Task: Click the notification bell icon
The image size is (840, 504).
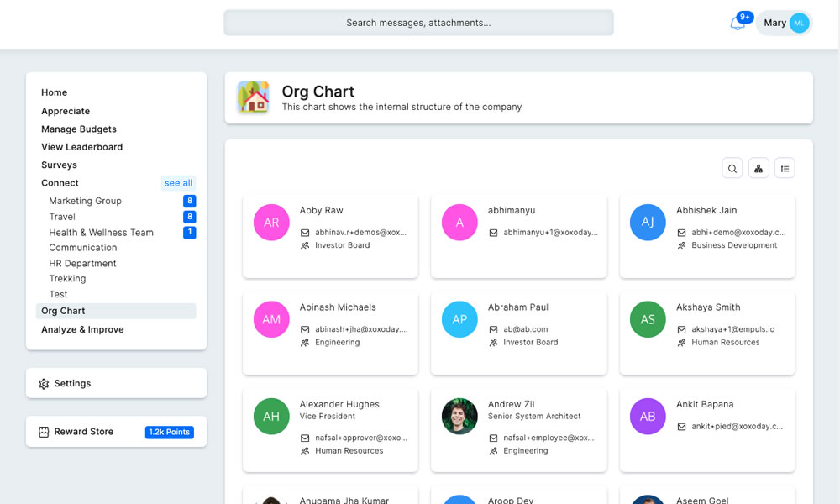Action: point(738,24)
